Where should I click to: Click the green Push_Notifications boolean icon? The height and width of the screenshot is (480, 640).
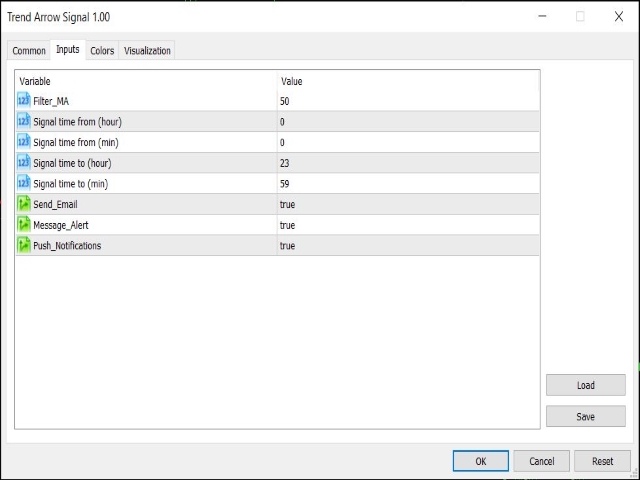click(24, 245)
